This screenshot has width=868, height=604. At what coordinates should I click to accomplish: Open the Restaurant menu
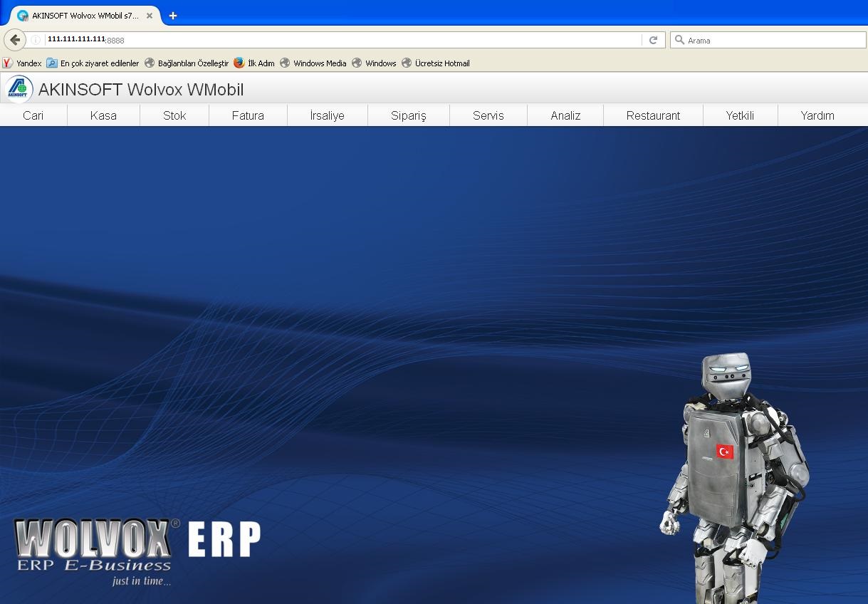click(x=653, y=115)
